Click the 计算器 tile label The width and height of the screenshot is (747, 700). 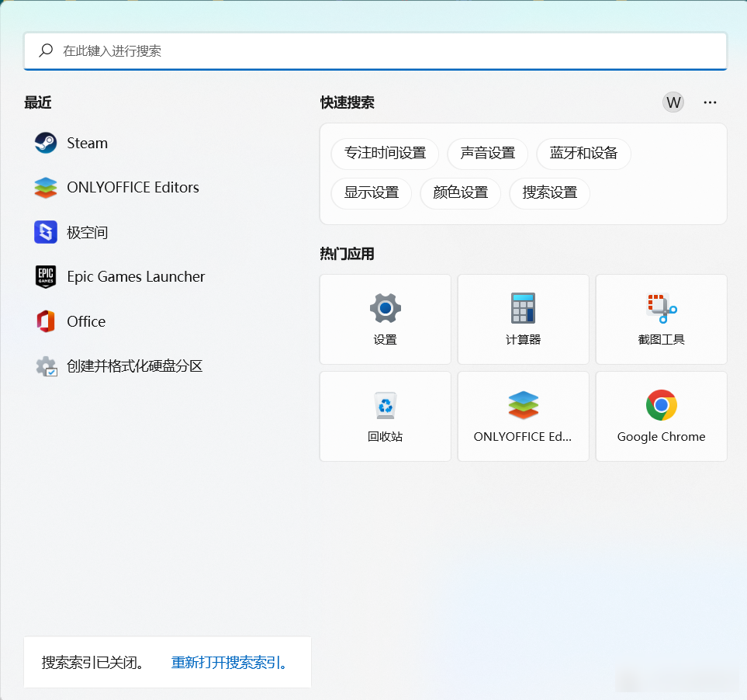[523, 339]
